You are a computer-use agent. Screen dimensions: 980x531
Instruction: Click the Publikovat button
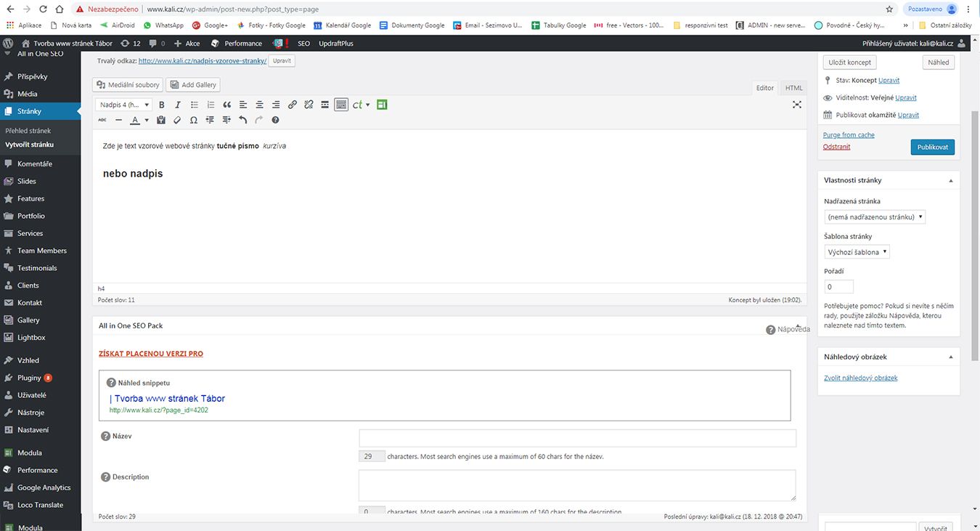933,147
